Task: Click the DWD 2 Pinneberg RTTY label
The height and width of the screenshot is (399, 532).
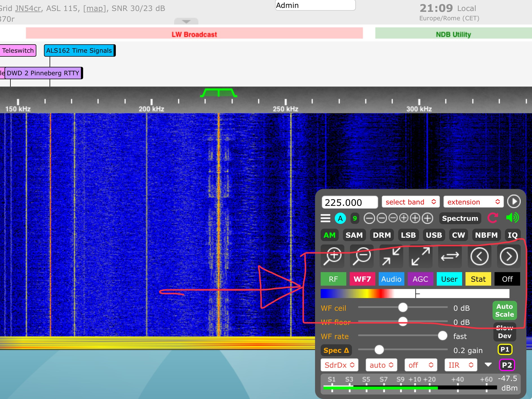Action: 43,73
